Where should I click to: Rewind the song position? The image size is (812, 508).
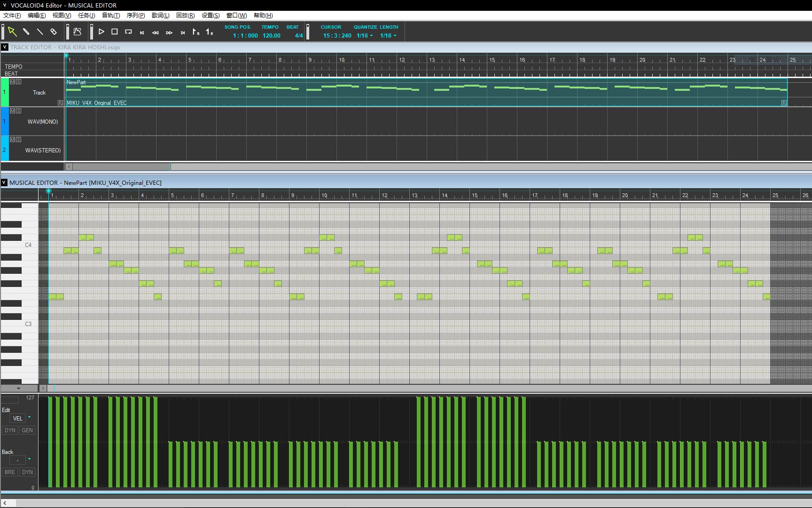156,32
